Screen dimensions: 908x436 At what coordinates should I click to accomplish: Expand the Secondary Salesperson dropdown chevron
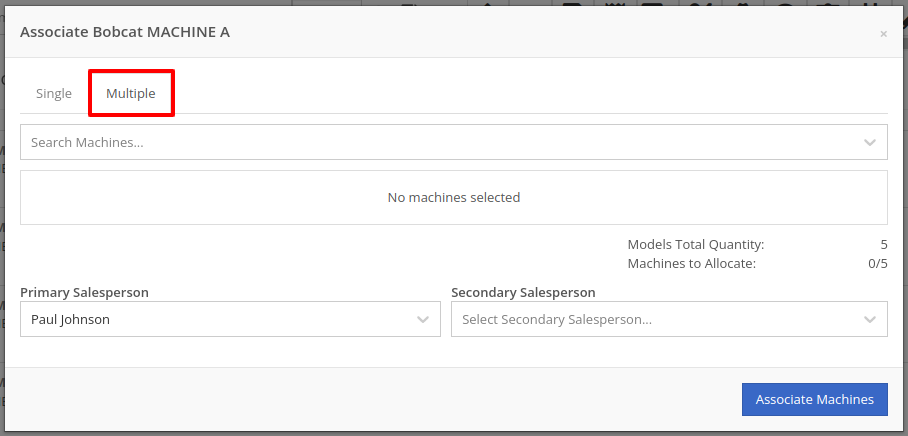870,320
